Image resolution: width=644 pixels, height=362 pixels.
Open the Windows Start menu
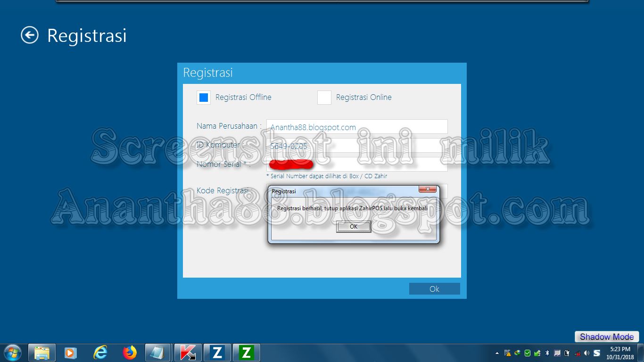(13, 353)
